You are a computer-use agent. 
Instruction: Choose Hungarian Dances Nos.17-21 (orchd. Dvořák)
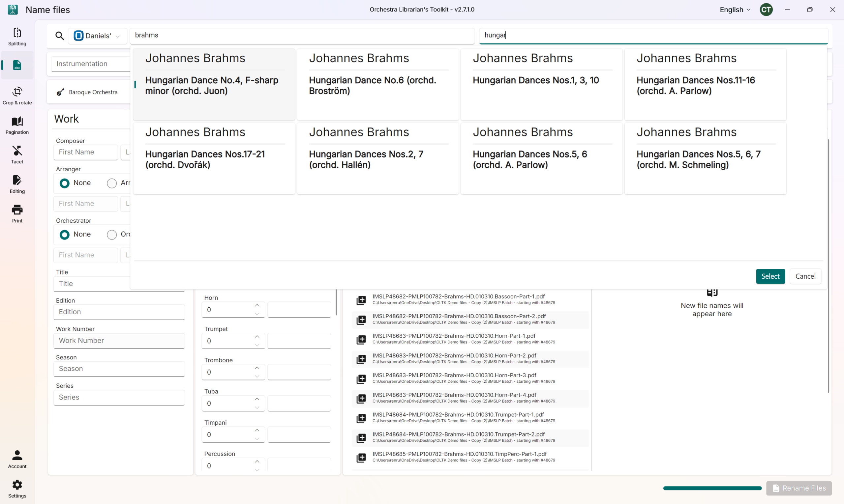(214, 158)
